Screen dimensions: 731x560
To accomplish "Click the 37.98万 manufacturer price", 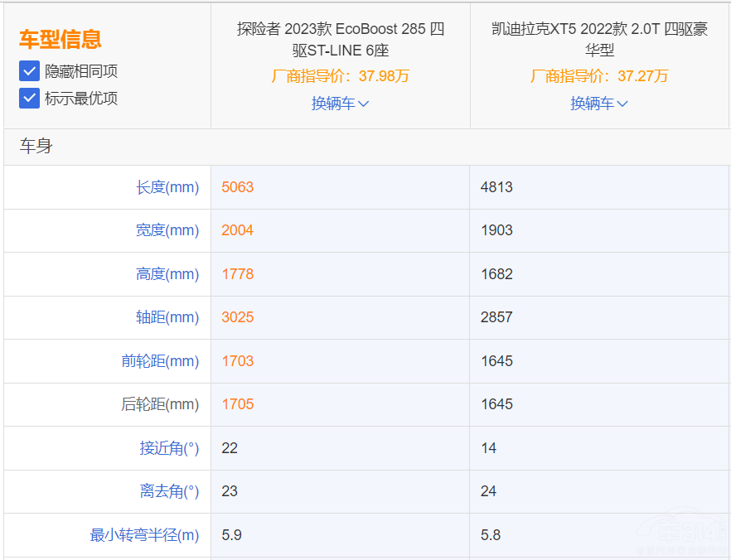I will point(384,76).
